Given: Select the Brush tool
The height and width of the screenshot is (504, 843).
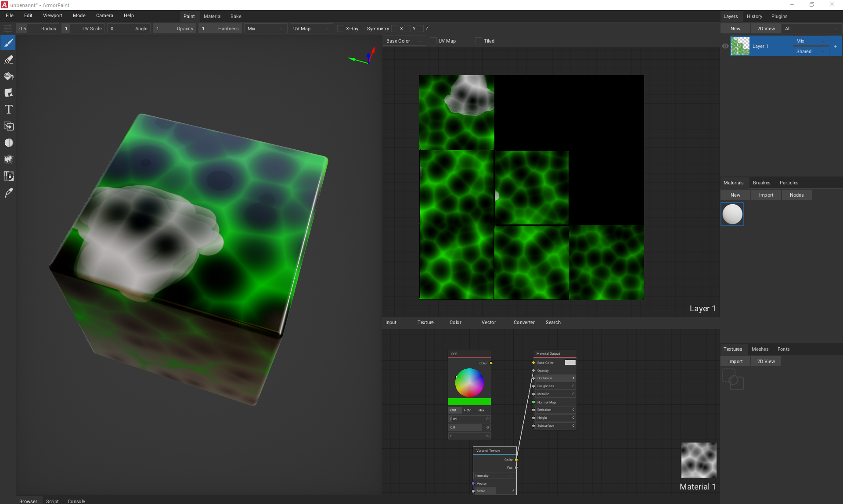Looking at the screenshot, I should 8,43.
